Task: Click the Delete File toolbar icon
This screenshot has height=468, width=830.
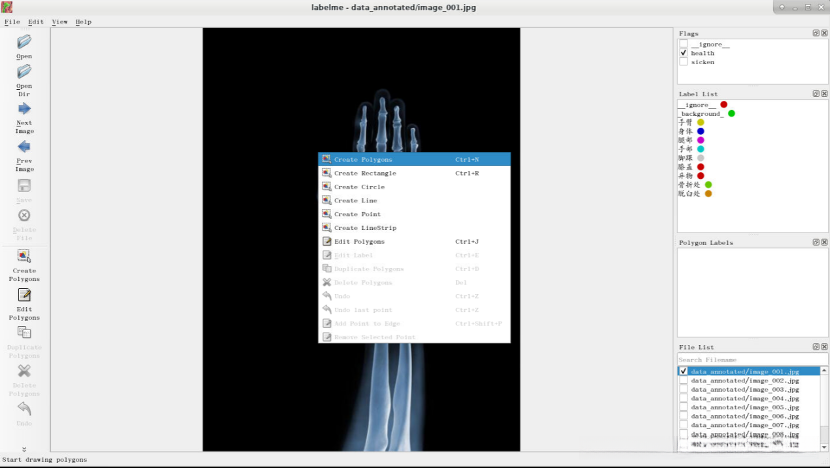Action: [24, 215]
